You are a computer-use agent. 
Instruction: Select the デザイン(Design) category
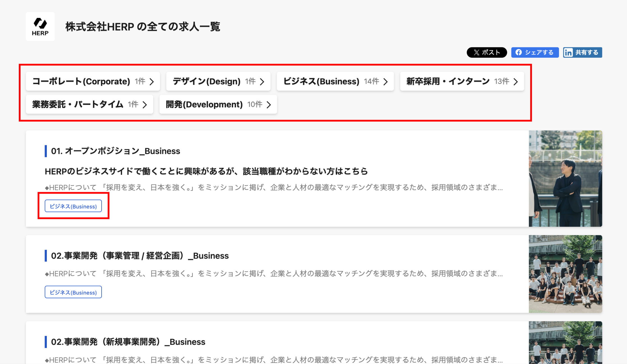click(207, 82)
